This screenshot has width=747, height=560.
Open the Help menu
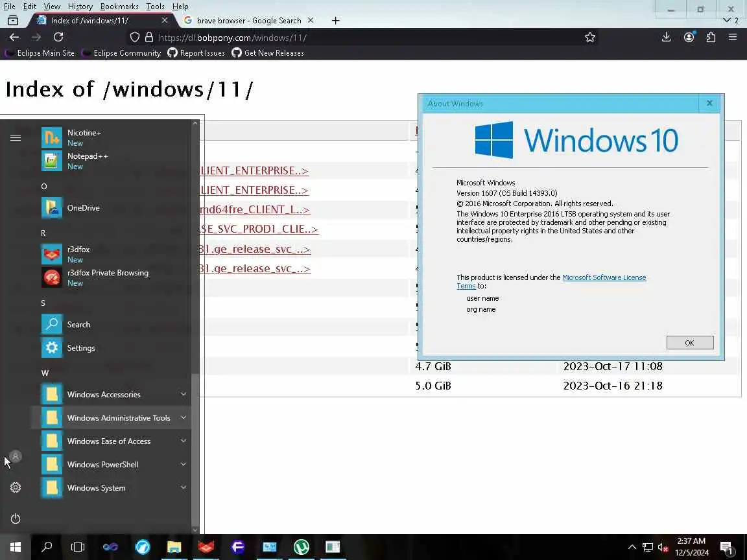coord(180,6)
